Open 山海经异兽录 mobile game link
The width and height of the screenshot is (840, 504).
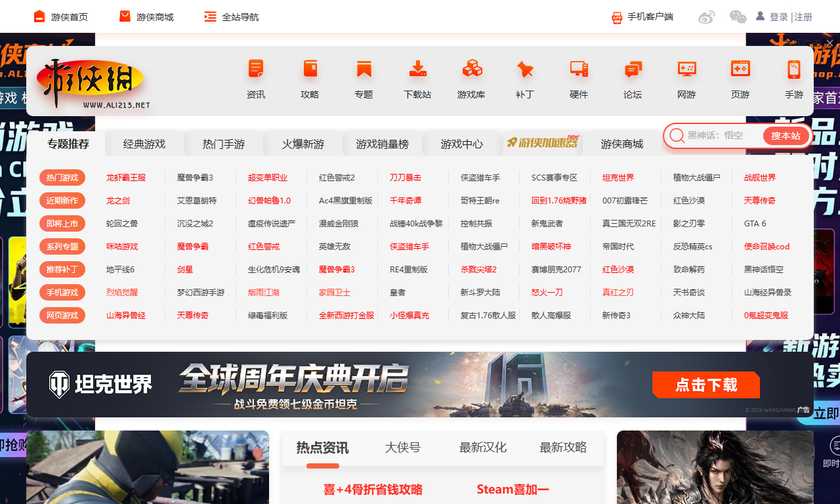768,292
